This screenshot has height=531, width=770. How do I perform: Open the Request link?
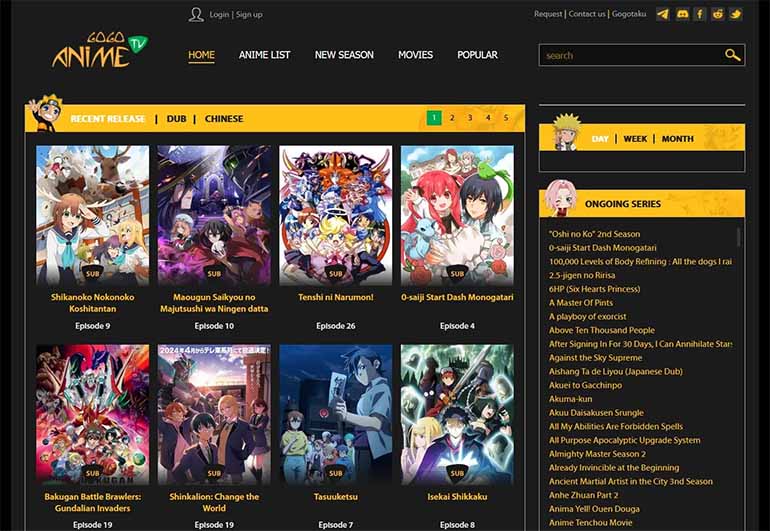[548, 14]
